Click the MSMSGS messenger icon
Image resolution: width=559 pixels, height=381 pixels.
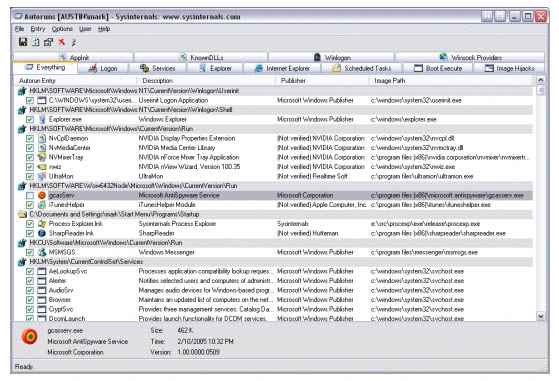[x=42, y=252]
